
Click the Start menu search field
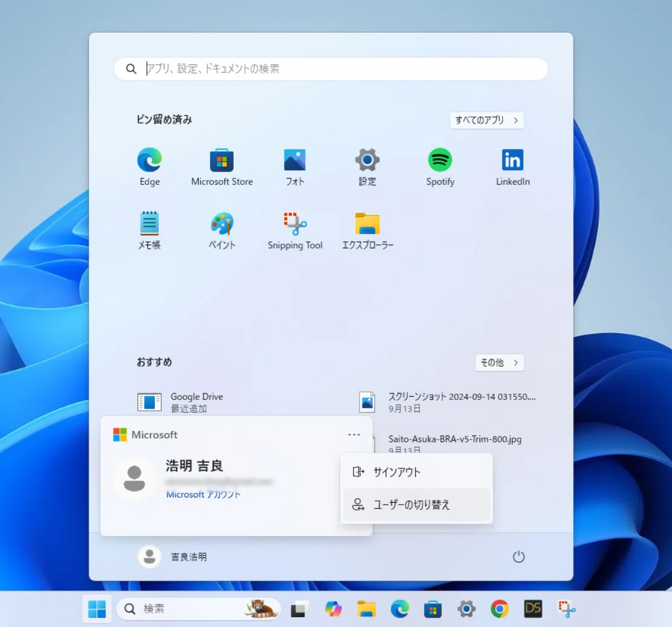[331, 68]
